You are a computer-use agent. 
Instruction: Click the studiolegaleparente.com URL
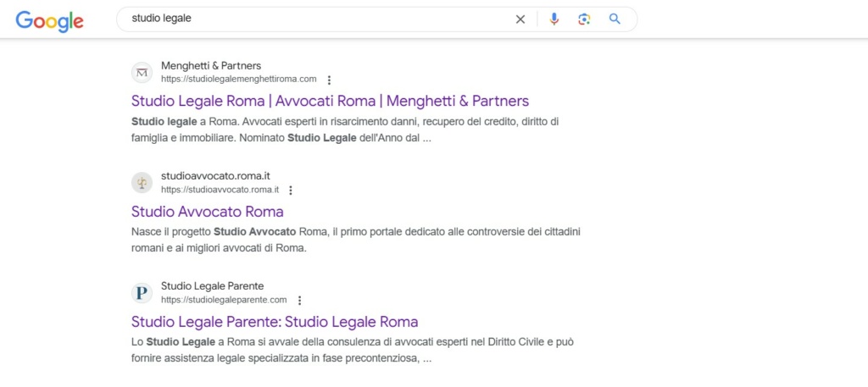coord(224,300)
